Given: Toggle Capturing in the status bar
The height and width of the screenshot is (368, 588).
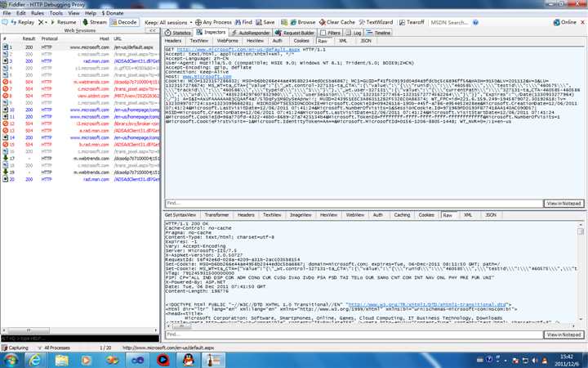Looking at the screenshot, I should 15,348.
